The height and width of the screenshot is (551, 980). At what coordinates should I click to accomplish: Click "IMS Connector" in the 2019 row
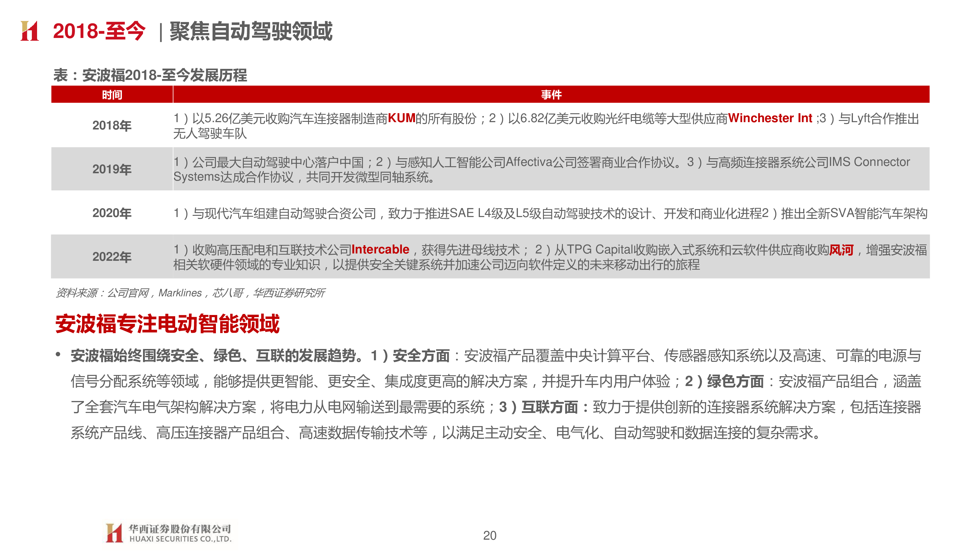click(869, 162)
